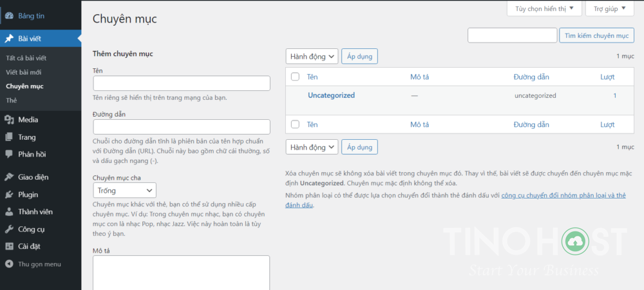Viewport: 644px width, 290px height.
Task: Expand Tùy chọn hiển thị panel
Action: point(544,8)
